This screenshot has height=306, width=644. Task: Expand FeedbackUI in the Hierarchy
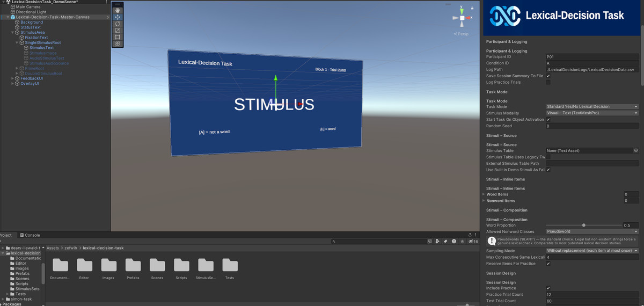tap(13, 78)
